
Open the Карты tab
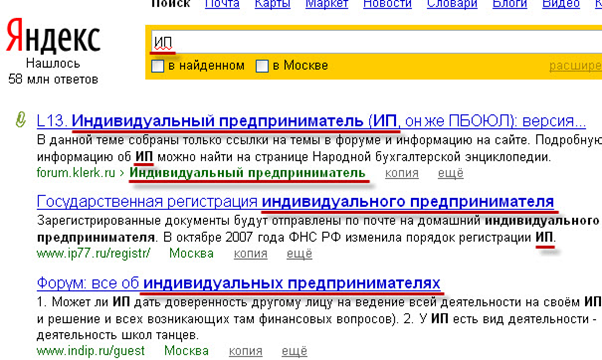(x=273, y=4)
